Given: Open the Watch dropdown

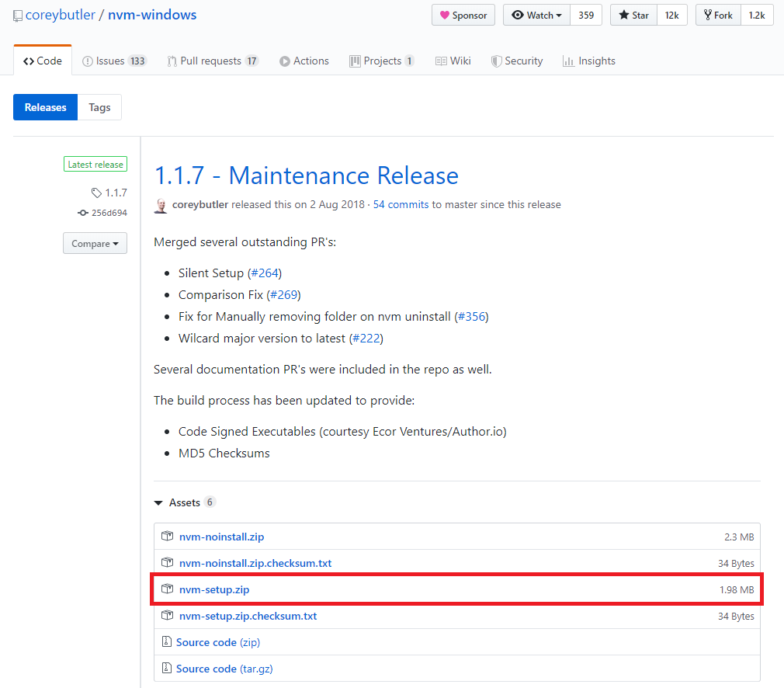Looking at the screenshot, I should [536, 15].
